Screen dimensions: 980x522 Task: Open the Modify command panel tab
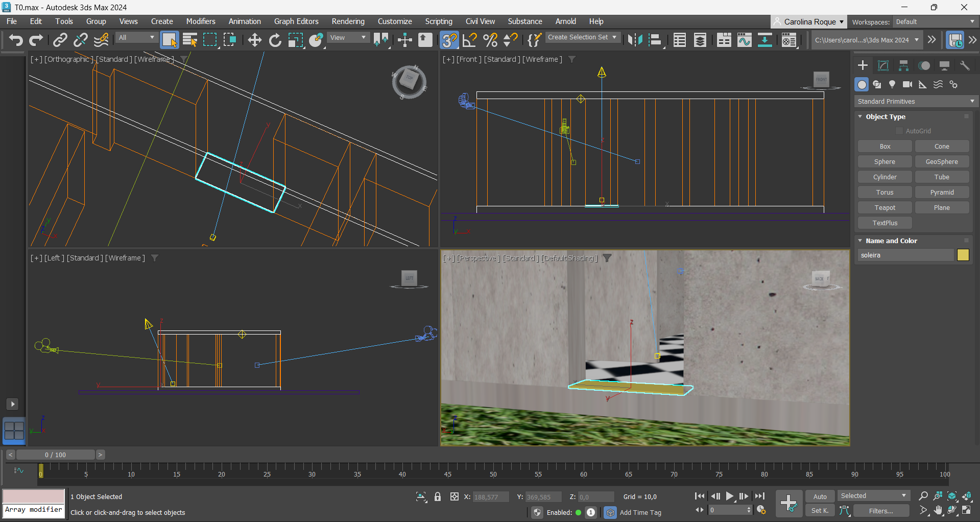point(883,65)
